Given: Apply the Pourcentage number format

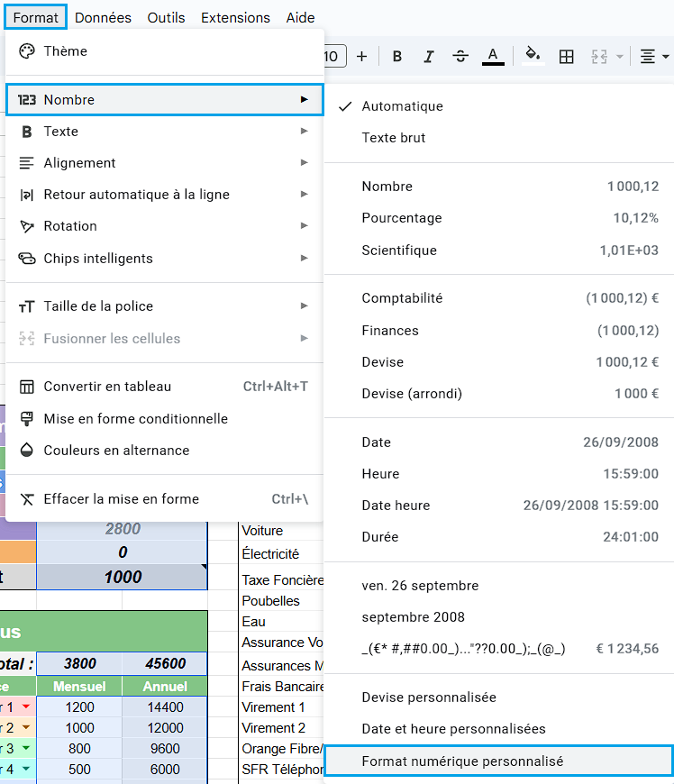Looking at the screenshot, I should click(402, 218).
